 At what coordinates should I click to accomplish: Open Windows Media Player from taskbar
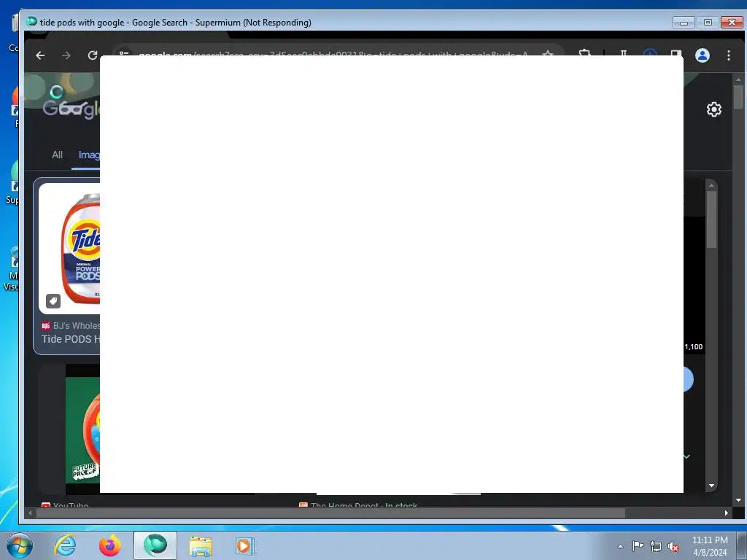245,545
